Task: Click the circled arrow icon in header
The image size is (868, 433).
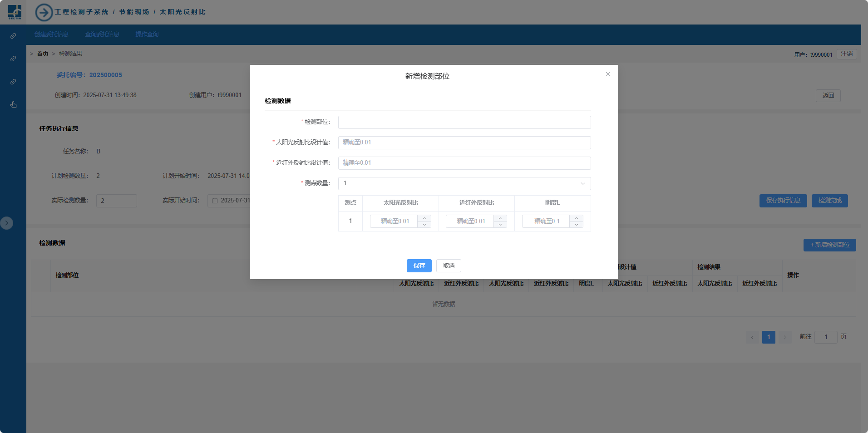Action: tap(44, 12)
